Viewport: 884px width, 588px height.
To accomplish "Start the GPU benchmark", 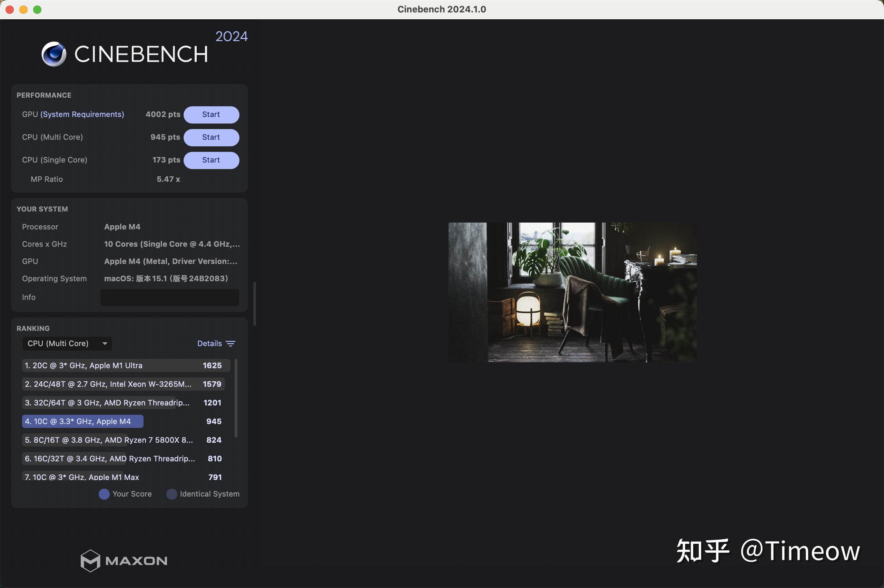I will [211, 114].
